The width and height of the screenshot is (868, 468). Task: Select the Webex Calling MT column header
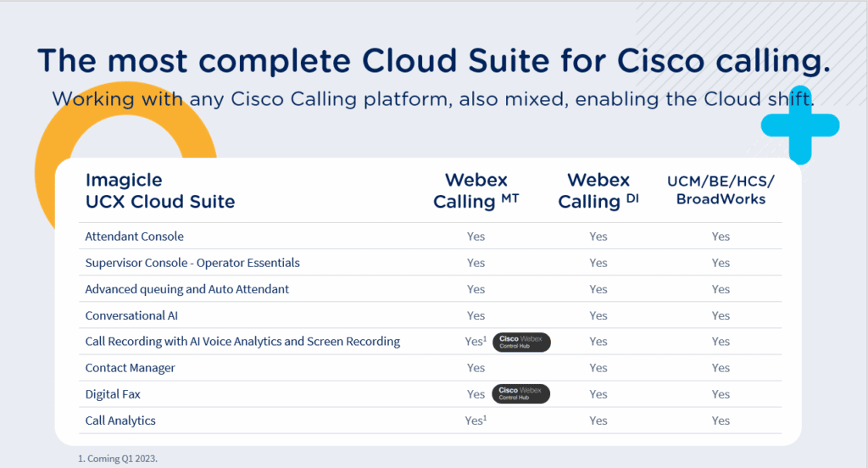tap(476, 191)
